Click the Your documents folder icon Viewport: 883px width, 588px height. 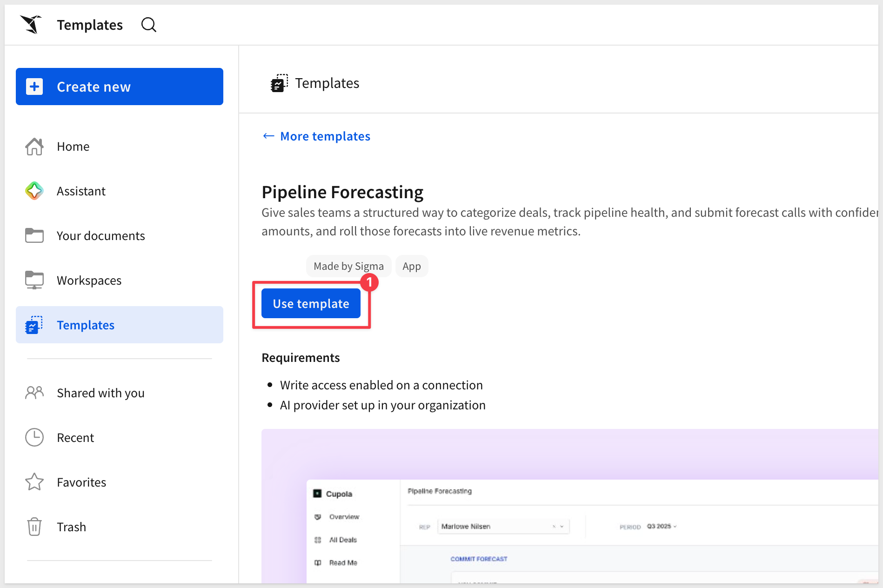[34, 235]
